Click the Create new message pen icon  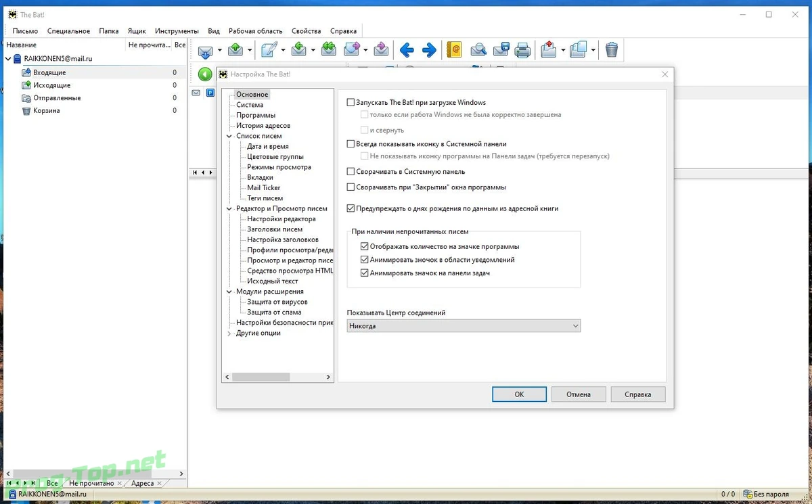coord(269,49)
